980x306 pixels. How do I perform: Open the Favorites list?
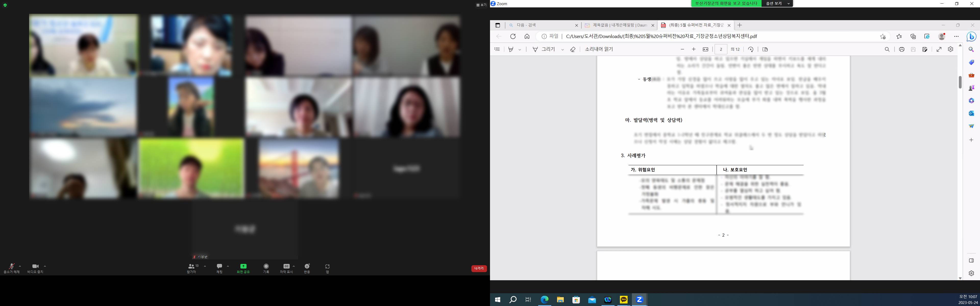click(x=899, y=36)
